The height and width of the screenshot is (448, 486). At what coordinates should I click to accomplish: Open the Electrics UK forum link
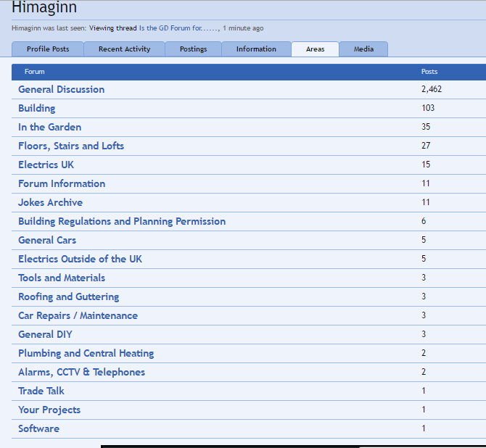coord(46,165)
